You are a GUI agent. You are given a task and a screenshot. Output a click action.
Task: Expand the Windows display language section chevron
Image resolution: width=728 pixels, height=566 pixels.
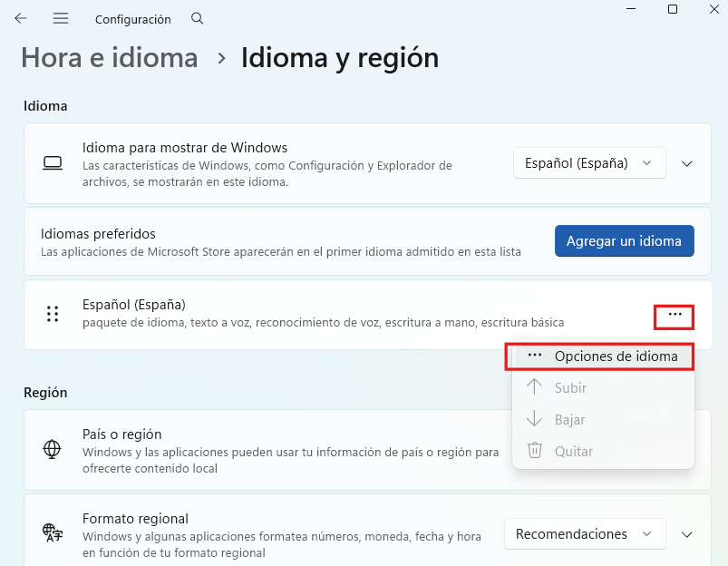pos(685,163)
